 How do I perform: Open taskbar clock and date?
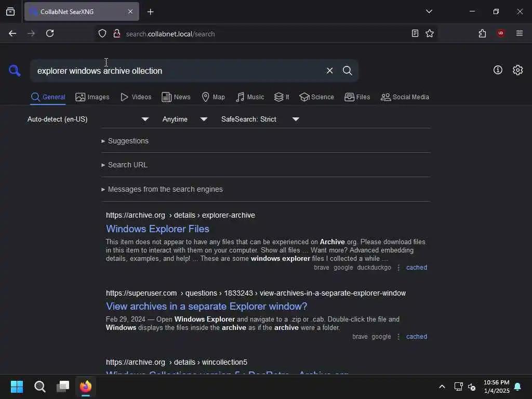tap(496, 387)
